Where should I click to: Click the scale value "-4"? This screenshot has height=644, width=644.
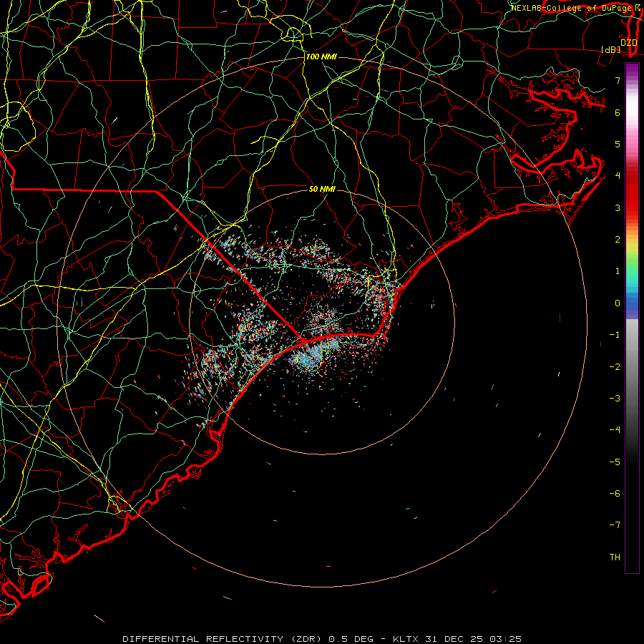[615, 430]
